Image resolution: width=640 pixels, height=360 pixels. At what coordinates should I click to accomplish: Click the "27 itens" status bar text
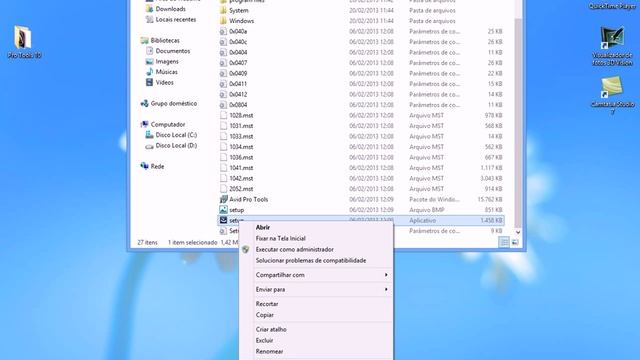(147, 242)
